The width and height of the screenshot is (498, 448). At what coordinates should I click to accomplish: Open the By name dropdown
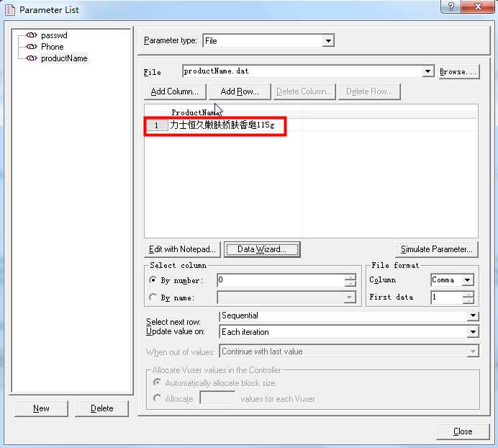coord(349,297)
